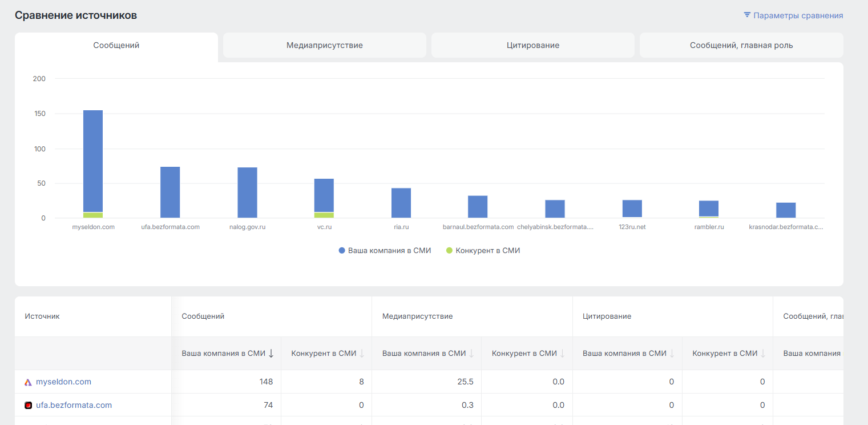Open Параметры сравнения settings
This screenshot has height=425, width=868.
(x=793, y=15)
